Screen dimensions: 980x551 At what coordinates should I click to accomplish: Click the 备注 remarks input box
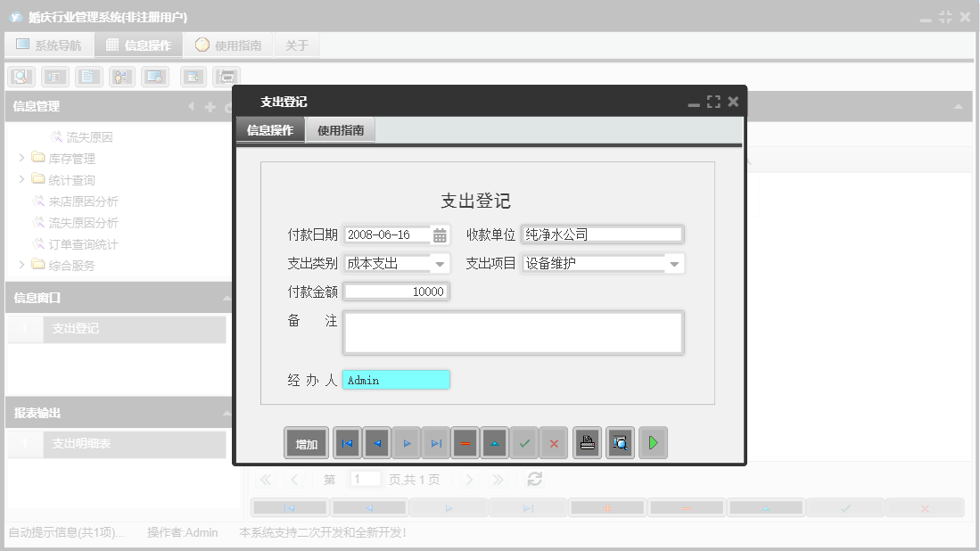pos(513,332)
